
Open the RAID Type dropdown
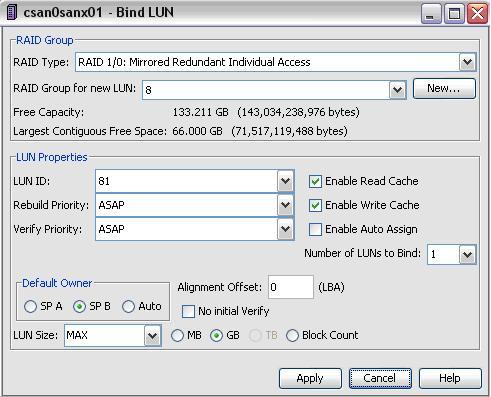467,62
